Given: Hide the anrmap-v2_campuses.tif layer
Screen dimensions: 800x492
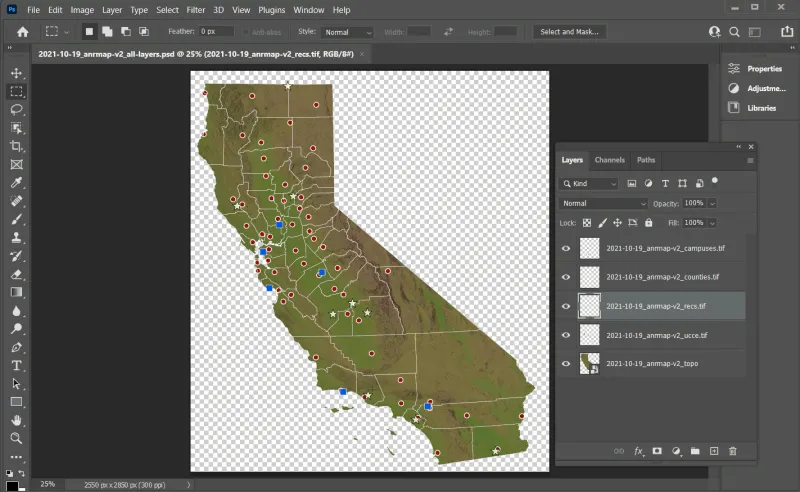Looking at the screenshot, I should pyautogui.click(x=567, y=249).
